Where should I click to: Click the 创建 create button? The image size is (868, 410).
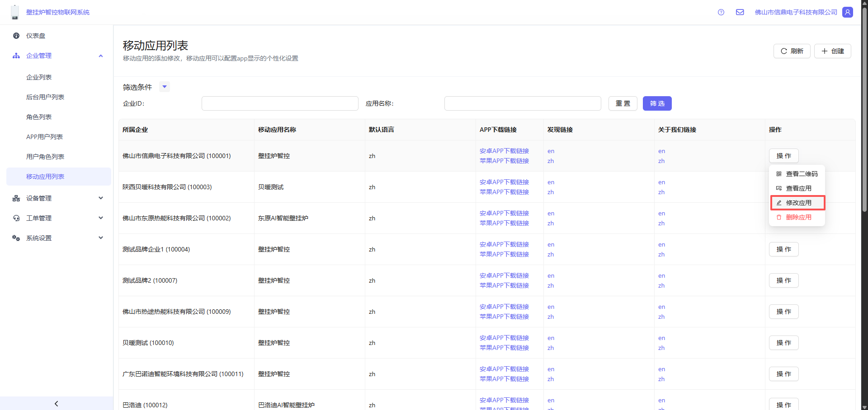(832, 51)
